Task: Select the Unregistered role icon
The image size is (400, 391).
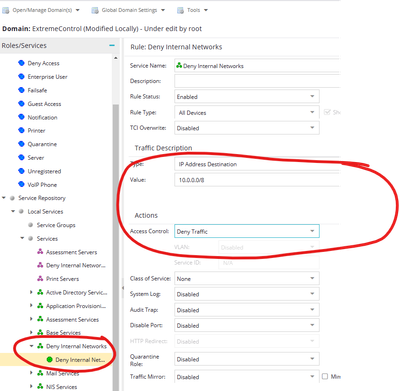Action: (x=21, y=171)
